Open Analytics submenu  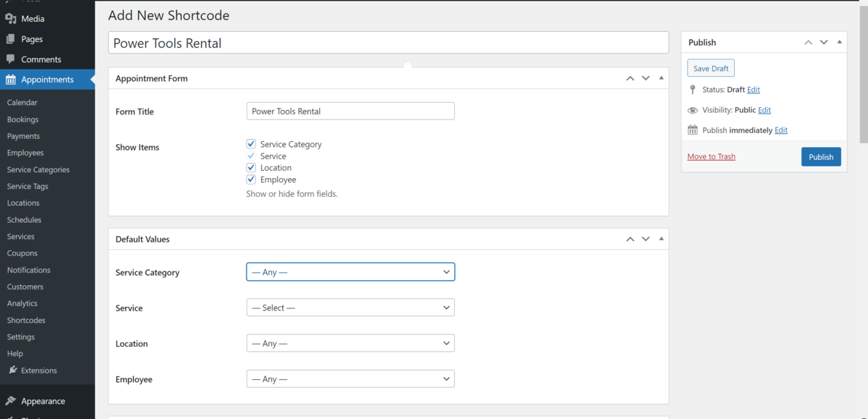22,303
